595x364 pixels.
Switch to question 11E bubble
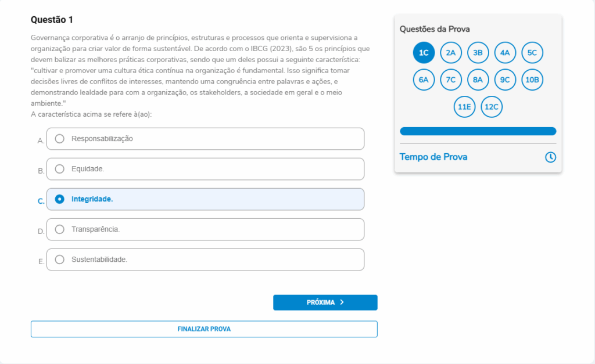coord(464,107)
